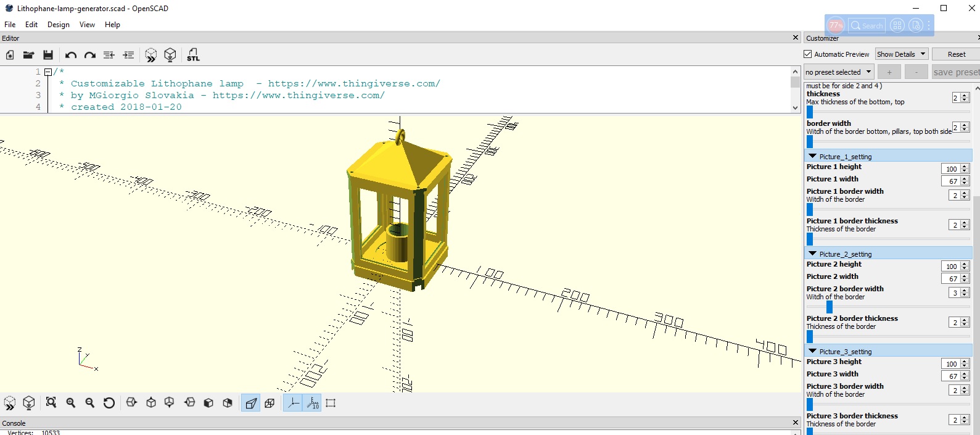Image resolution: width=980 pixels, height=435 pixels.
Task: Open the View menu
Action: [x=87, y=25]
